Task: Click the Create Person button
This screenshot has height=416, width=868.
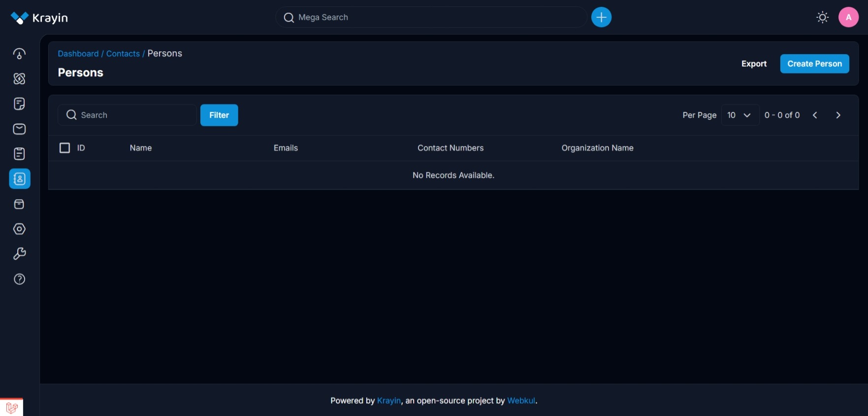Action: coord(814,64)
